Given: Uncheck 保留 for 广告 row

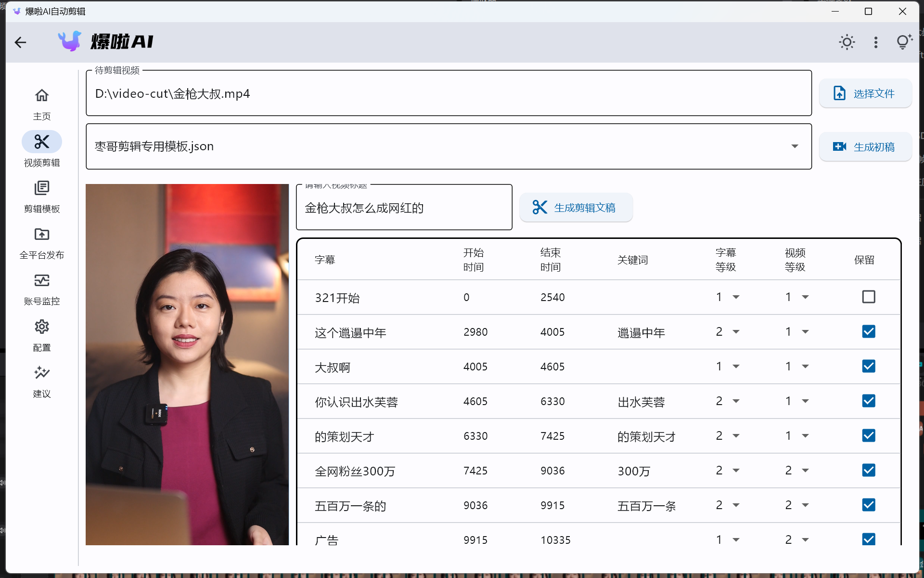Looking at the screenshot, I should tap(869, 539).
